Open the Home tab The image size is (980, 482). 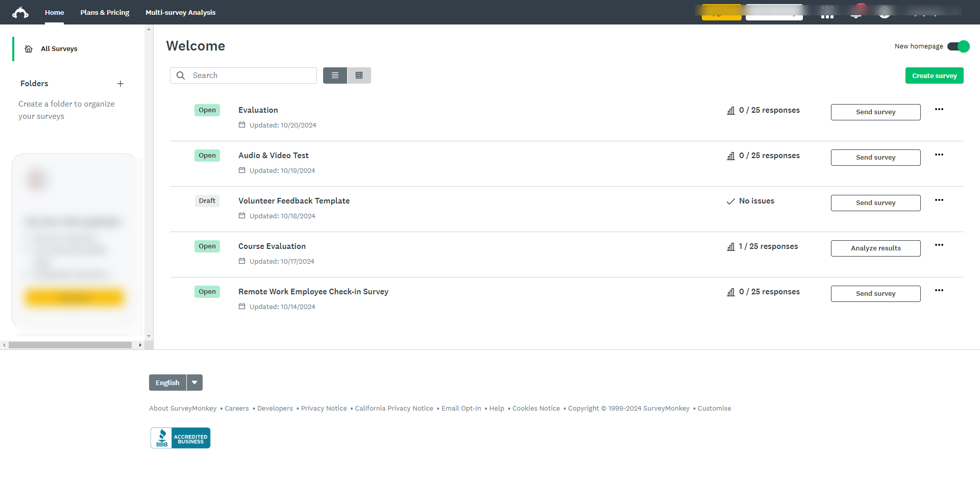pos(54,12)
